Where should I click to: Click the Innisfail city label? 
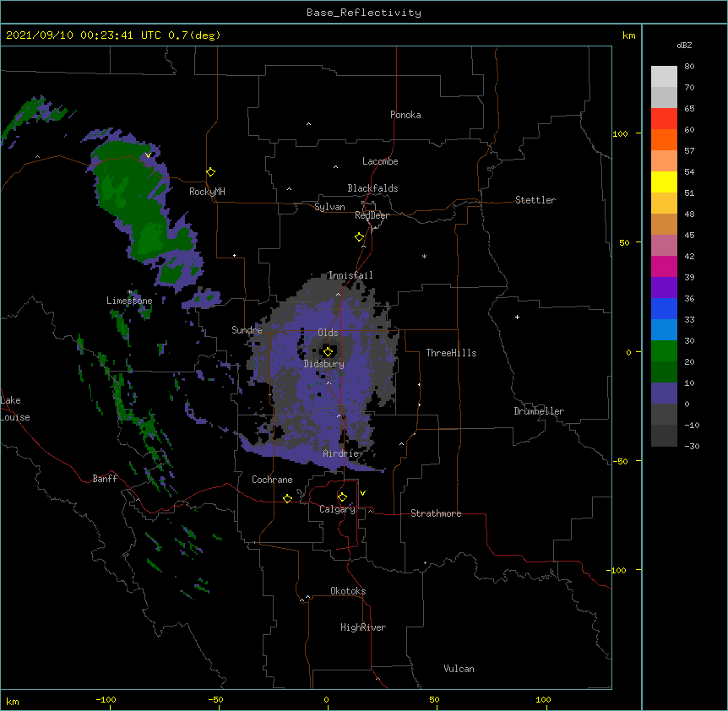350,275
